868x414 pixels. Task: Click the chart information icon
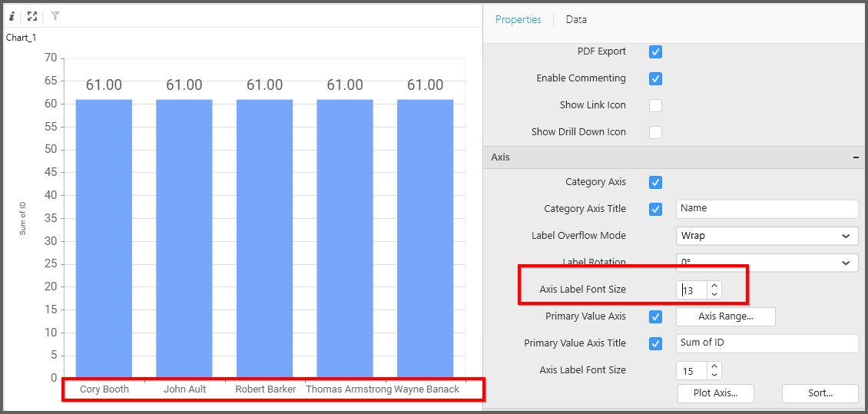(12, 15)
